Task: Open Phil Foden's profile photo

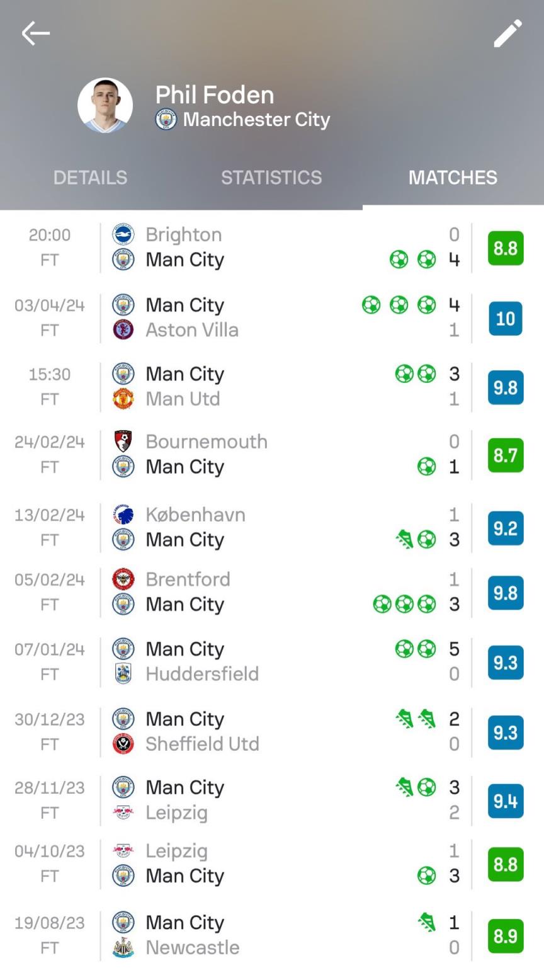Action: pyautogui.click(x=105, y=105)
